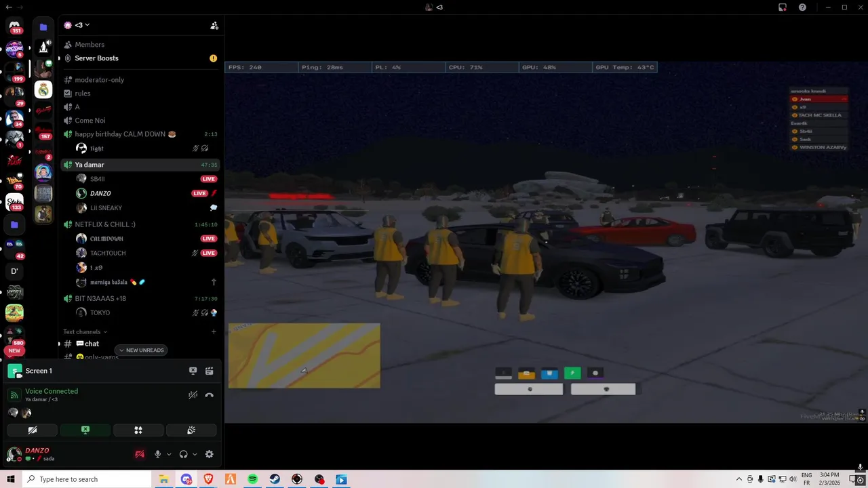Click Windows search box
The height and width of the screenshot is (488, 868).
coord(87,479)
